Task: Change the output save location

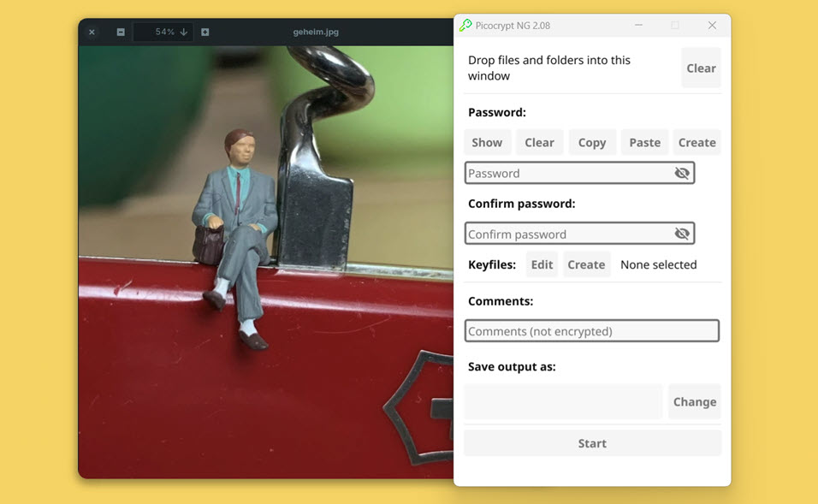Action: [x=694, y=402]
